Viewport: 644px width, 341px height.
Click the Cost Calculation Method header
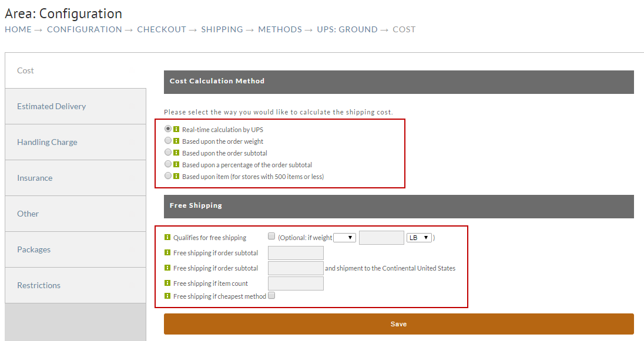coord(399,82)
